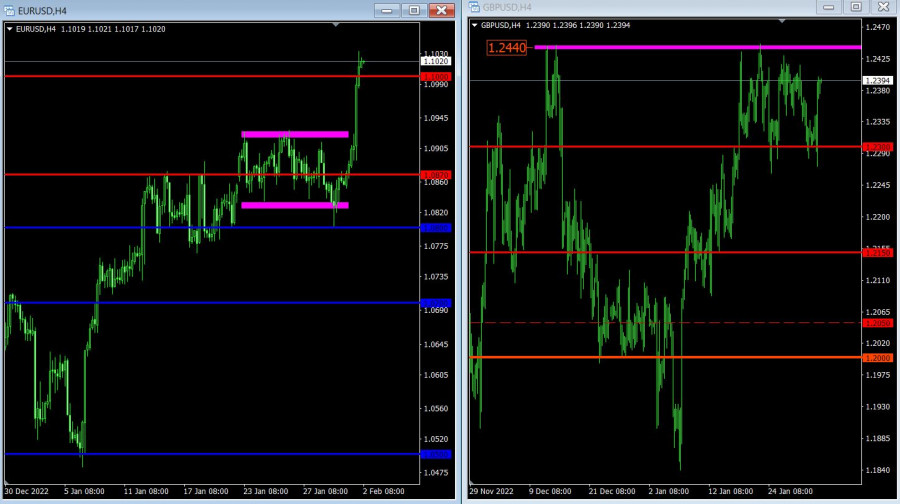Minimize the GBPUSD,H4 chart window
The width and height of the screenshot is (900, 504).
828,7
